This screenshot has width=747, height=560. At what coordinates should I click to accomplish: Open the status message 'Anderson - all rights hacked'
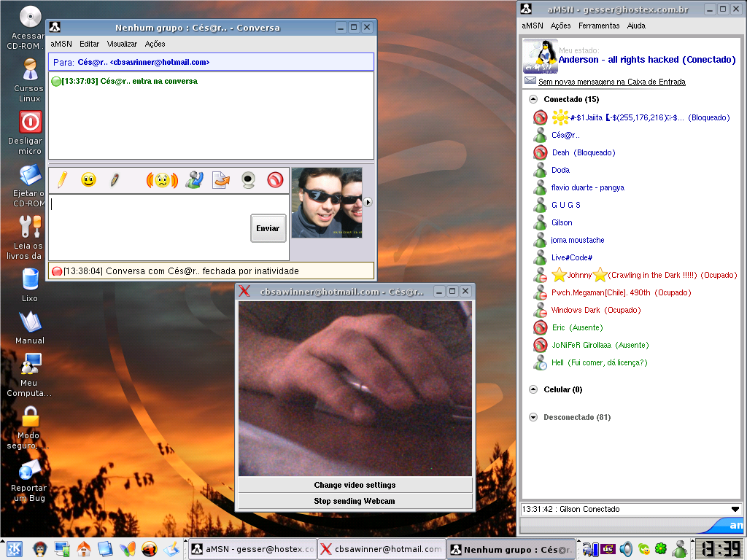(647, 60)
